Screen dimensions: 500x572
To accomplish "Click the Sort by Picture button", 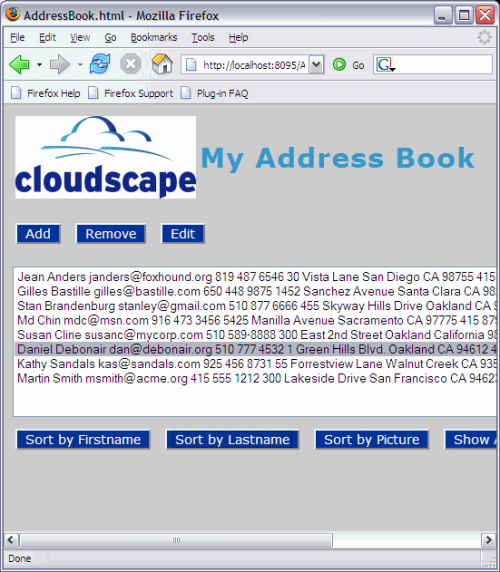I will tap(372, 440).
